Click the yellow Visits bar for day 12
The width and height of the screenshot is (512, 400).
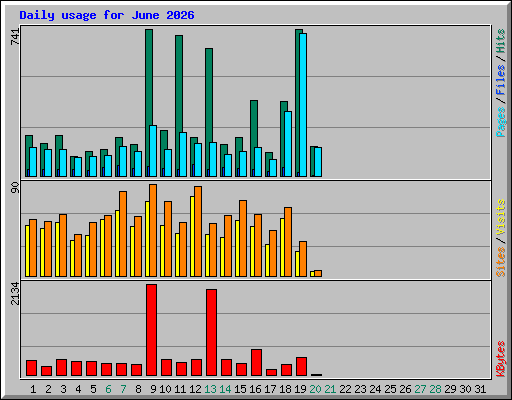pos(192,237)
